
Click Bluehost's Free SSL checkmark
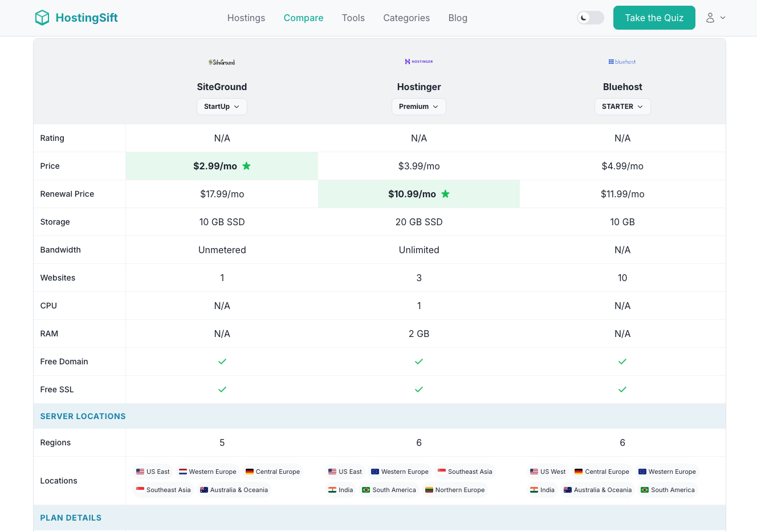coord(622,389)
